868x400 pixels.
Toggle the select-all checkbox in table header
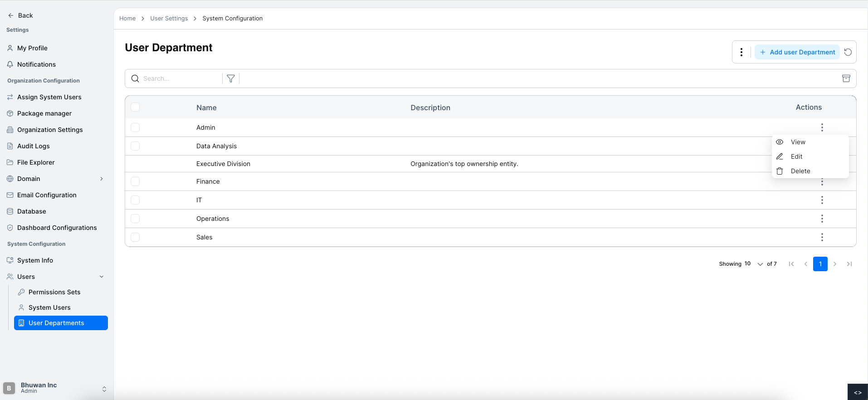(135, 107)
